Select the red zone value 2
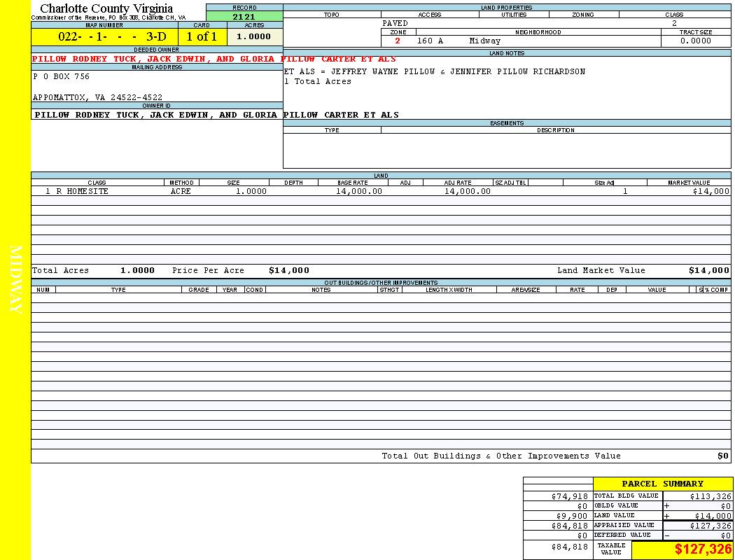The image size is (735, 560). [398, 41]
